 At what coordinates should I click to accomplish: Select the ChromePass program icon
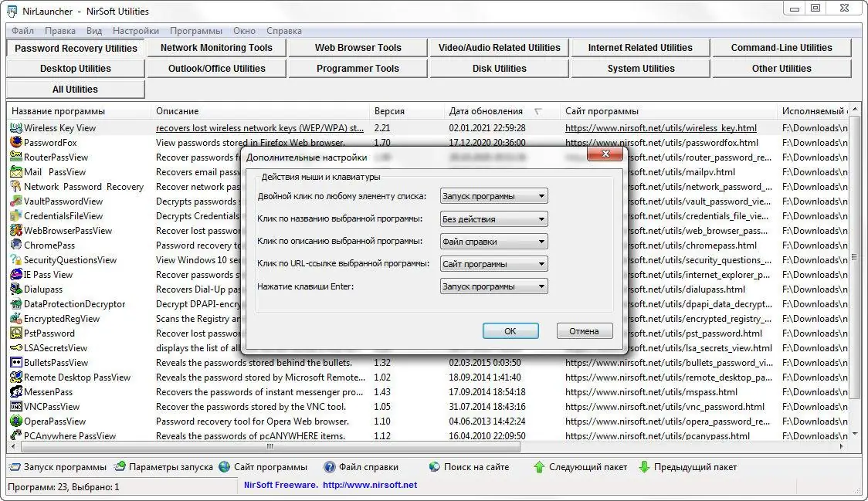point(15,245)
